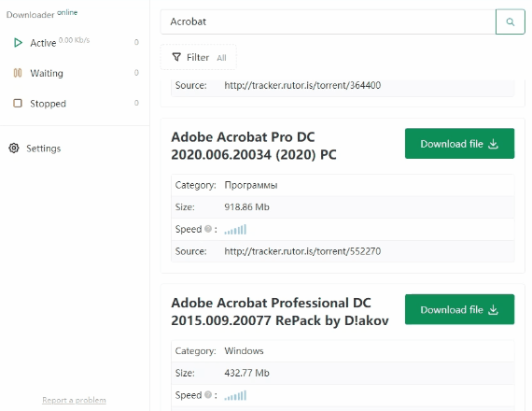Viewport: 532px width, 411px height.
Task: Click the Waiting pause icon
Action: pos(18,73)
